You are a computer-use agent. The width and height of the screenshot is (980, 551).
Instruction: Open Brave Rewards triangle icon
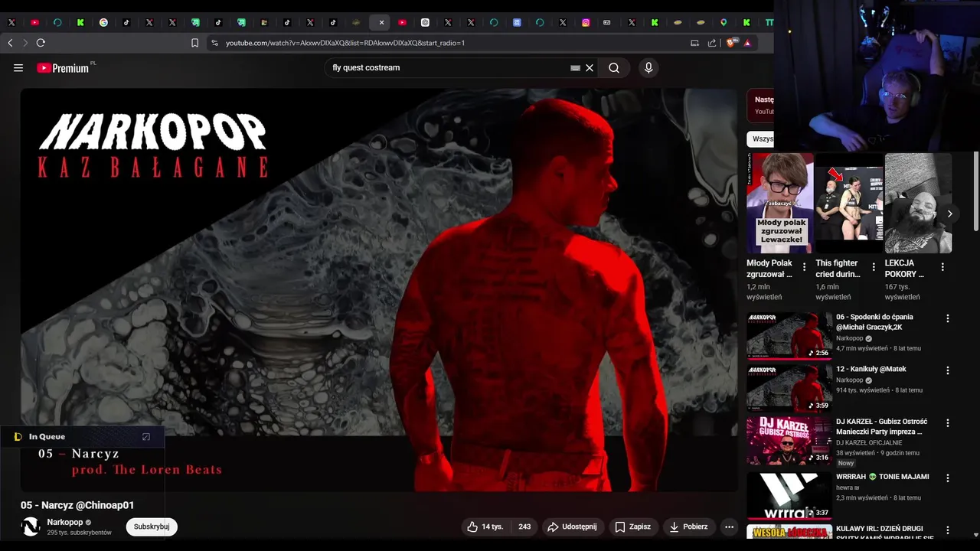(x=748, y=43)
